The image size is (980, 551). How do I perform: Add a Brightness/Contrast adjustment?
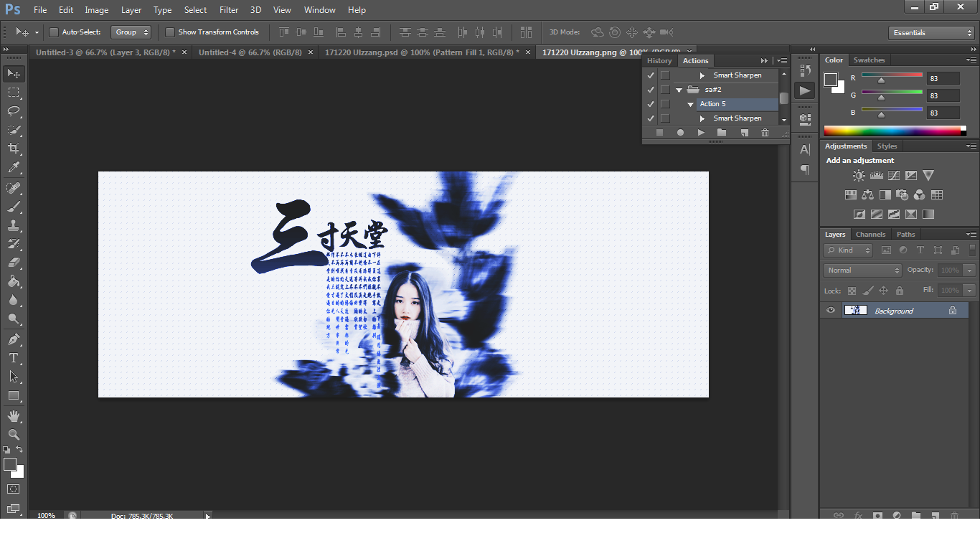click(859, 175)
